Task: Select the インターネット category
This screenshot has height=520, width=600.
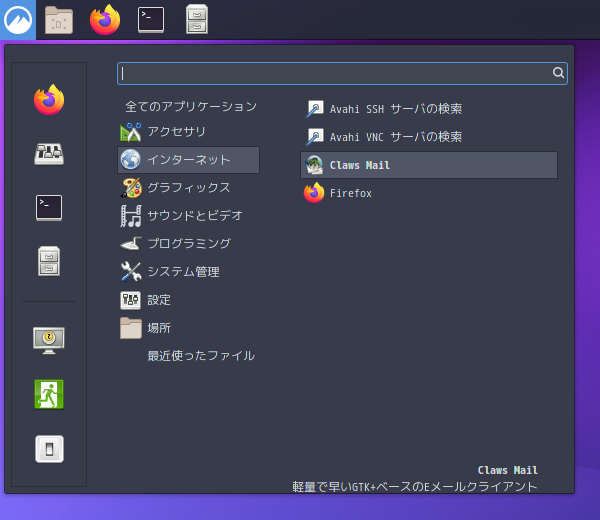Action: [188, 160]
